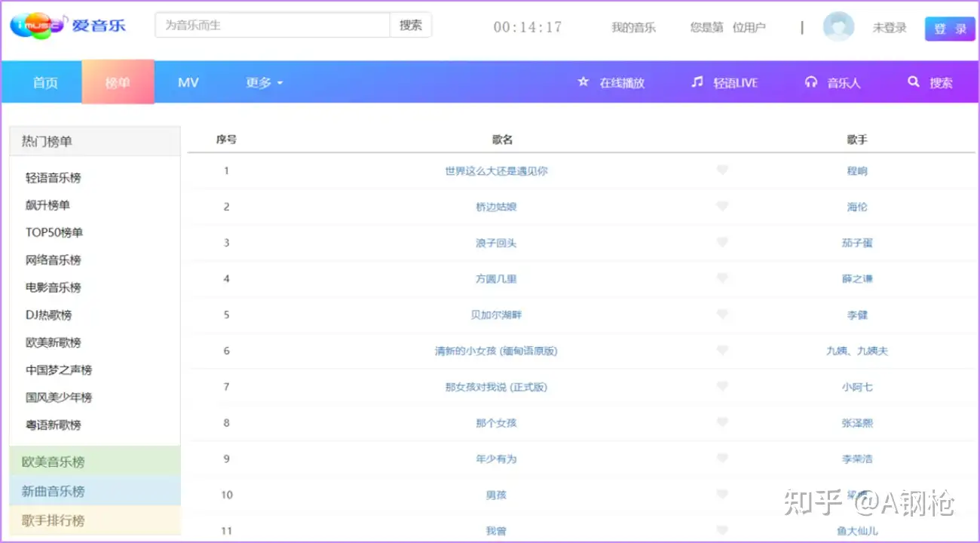Like 贝加尔湖畔 using heart icon
The height and width of the screenshot is (543, 980).
pos(722,314)
